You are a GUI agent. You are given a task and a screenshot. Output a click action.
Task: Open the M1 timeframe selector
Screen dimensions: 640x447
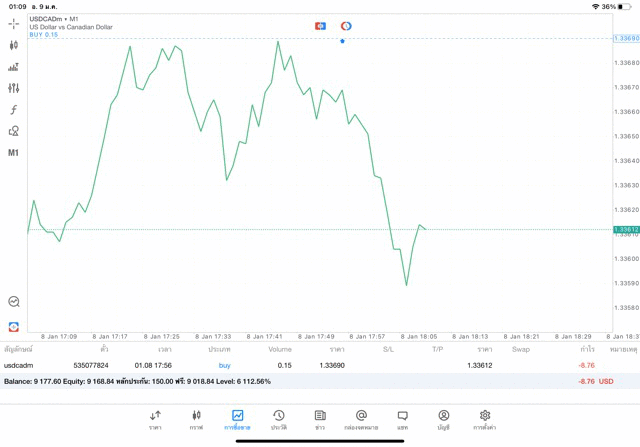click(14, 153)
